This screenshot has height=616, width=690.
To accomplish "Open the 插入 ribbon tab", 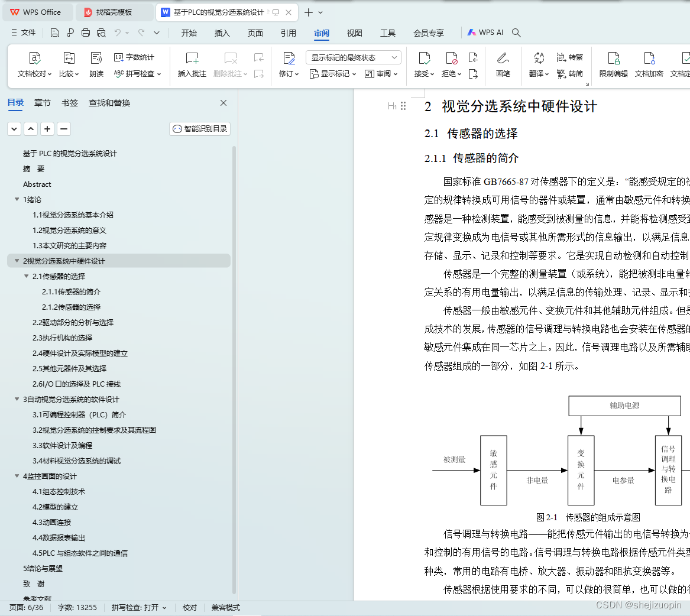I will pos(222,33).
